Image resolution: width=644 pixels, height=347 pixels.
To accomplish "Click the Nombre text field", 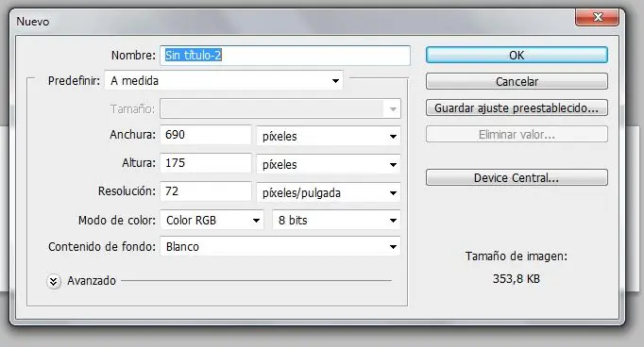I will 285,56.
